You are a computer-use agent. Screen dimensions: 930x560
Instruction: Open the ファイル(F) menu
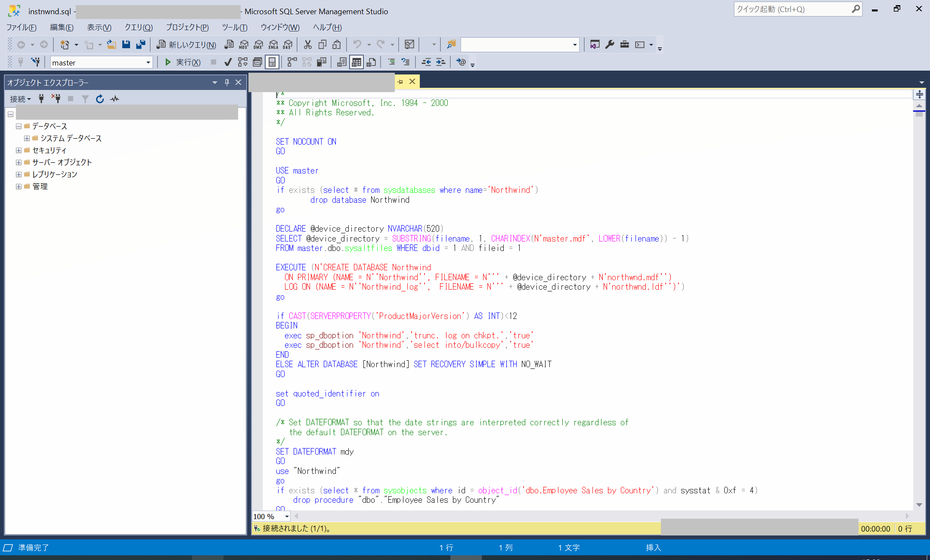coord(22,27)
